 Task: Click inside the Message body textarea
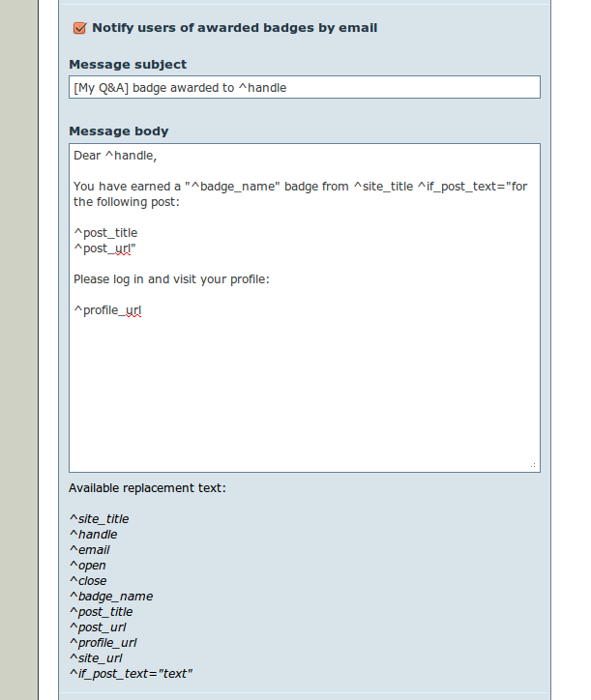click(x=304, y=387)
